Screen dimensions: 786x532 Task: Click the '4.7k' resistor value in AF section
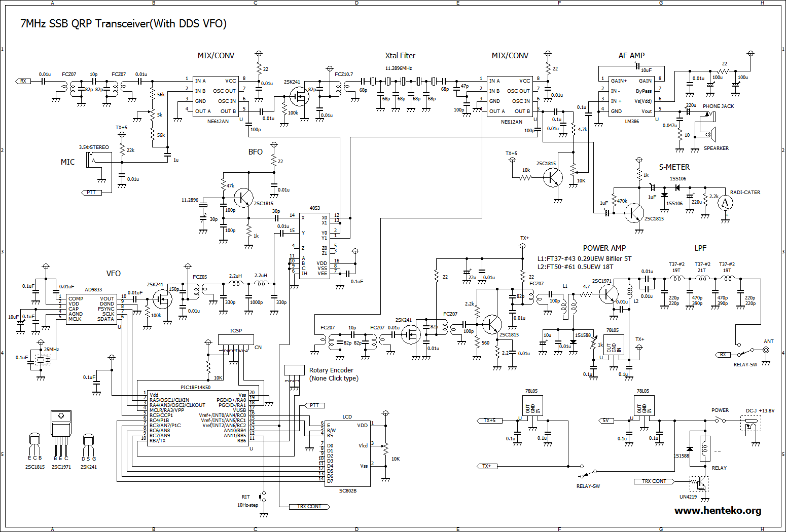pyautogui.click(x=583, y=130)
